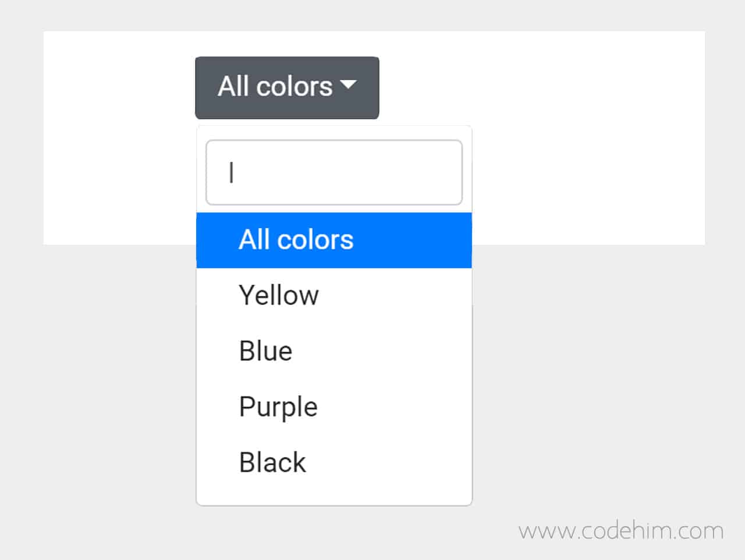745x560 pixels.
Task: Select Blue in the dropdown list
Action: (x=265, y=351)
